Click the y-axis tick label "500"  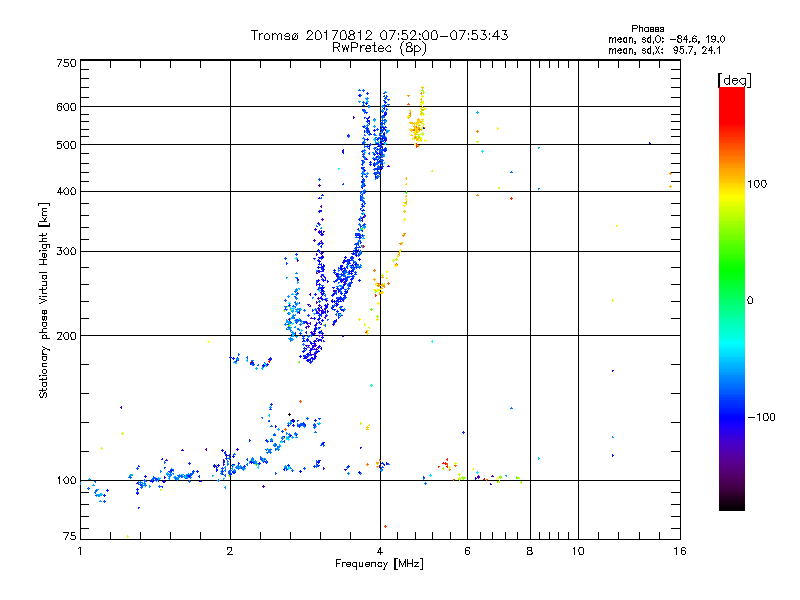(67, 145)
